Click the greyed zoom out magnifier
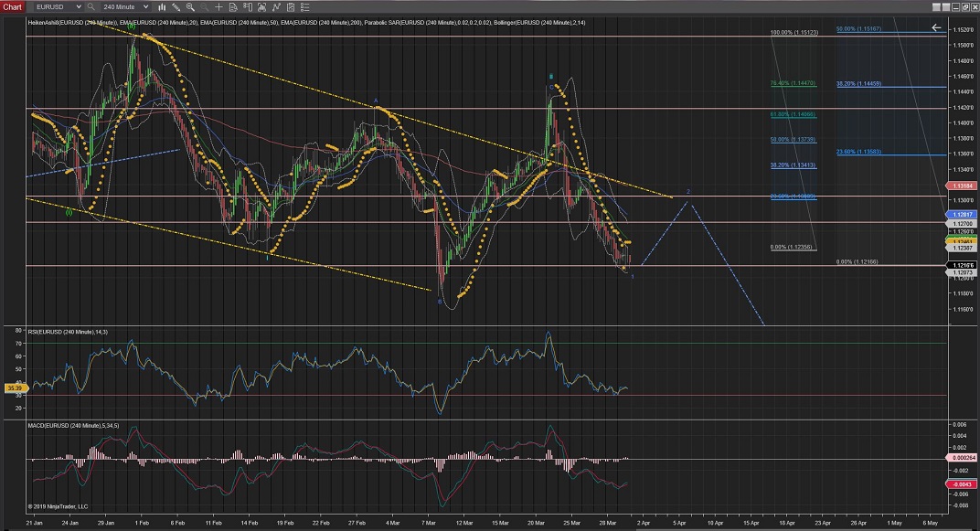 coord(205,7)
